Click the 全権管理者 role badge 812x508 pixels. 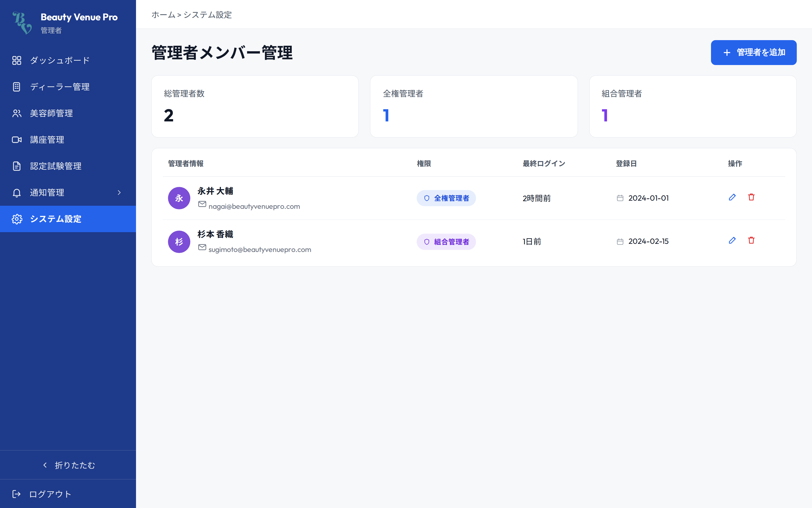[x=446, y=198]
